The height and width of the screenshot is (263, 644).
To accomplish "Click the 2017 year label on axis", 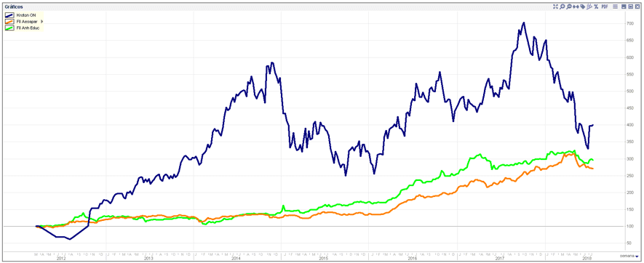I will click(x=500, y=259).
